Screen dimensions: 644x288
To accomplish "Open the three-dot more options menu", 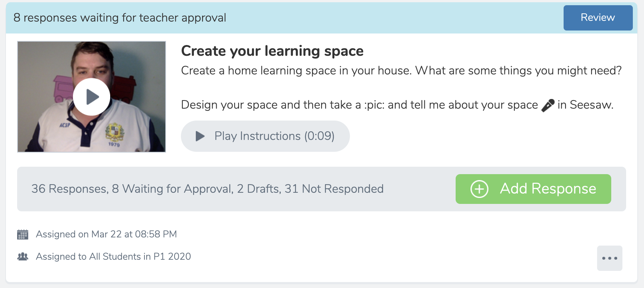I will 610,258.
